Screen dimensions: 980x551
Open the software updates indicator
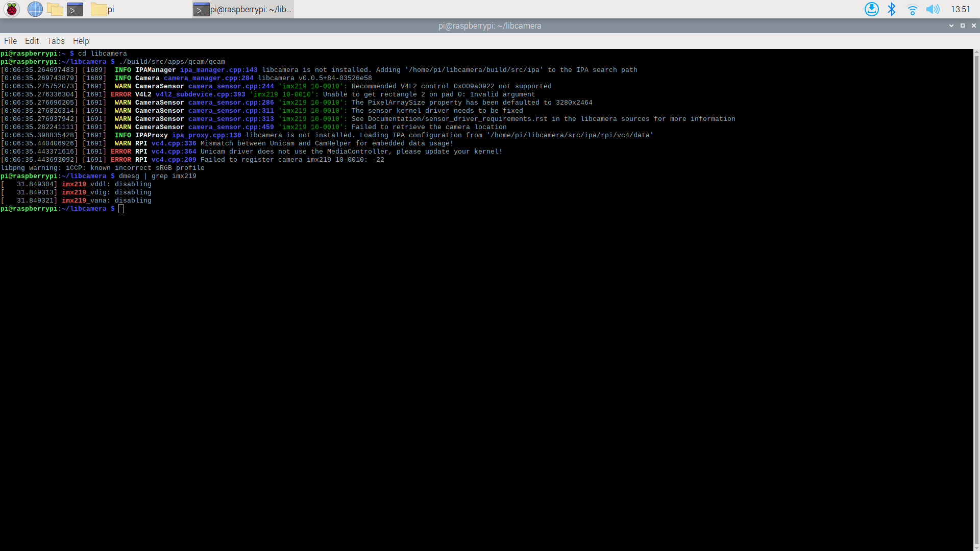coord(871,9)
